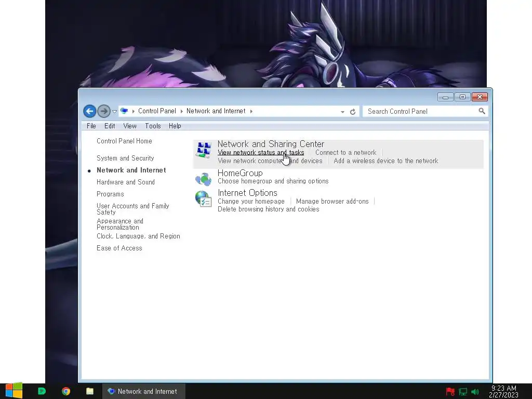Open File Explorer folder on taskbar
This screenshot has height=399, width=532.
89,391
